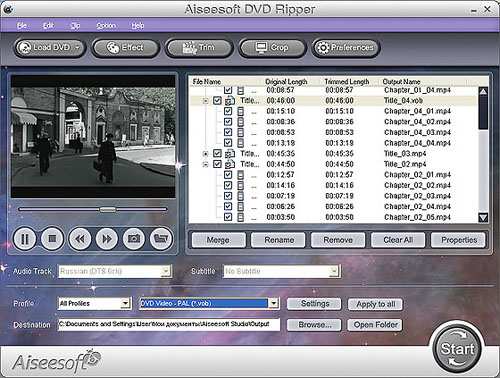
Task: Click the Merge button
Action: [218, 240]
